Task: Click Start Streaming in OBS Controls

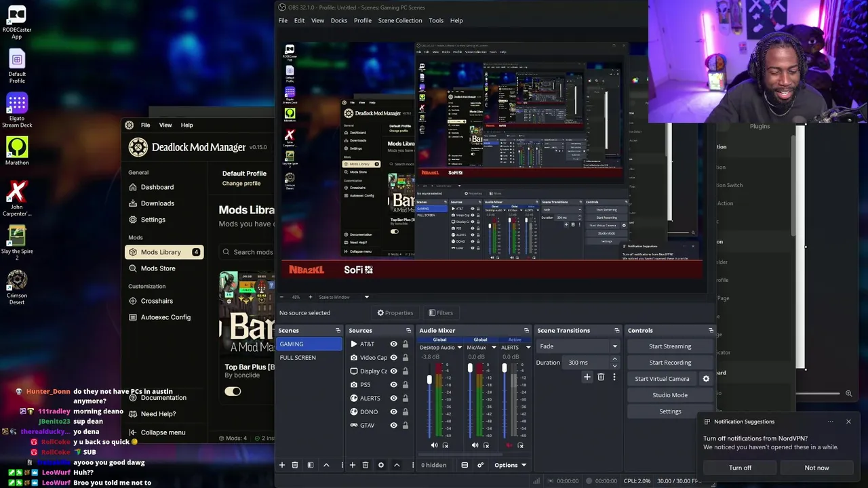Action: [670, 346]
